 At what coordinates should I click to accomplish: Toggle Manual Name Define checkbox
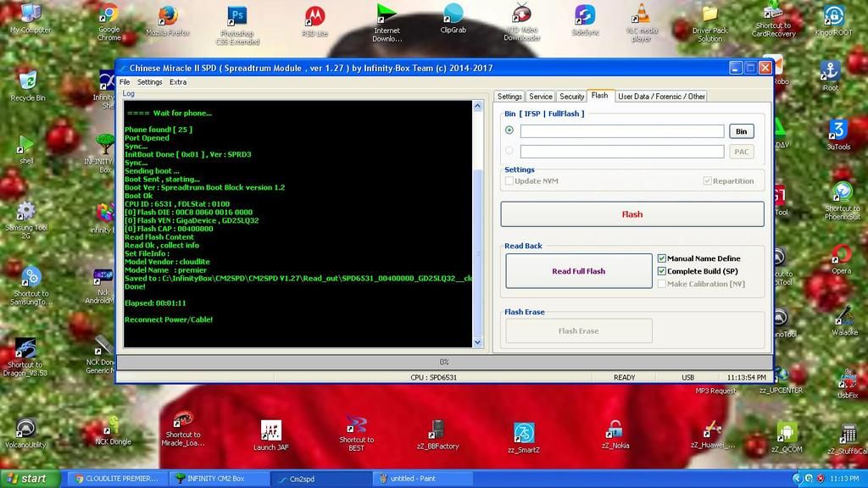point(662,258)
